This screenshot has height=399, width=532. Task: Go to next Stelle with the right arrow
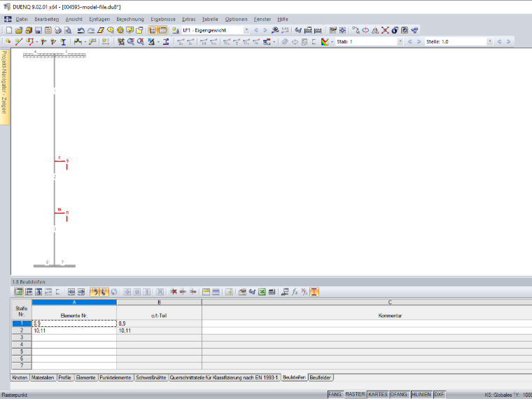(x=509, y=42)
